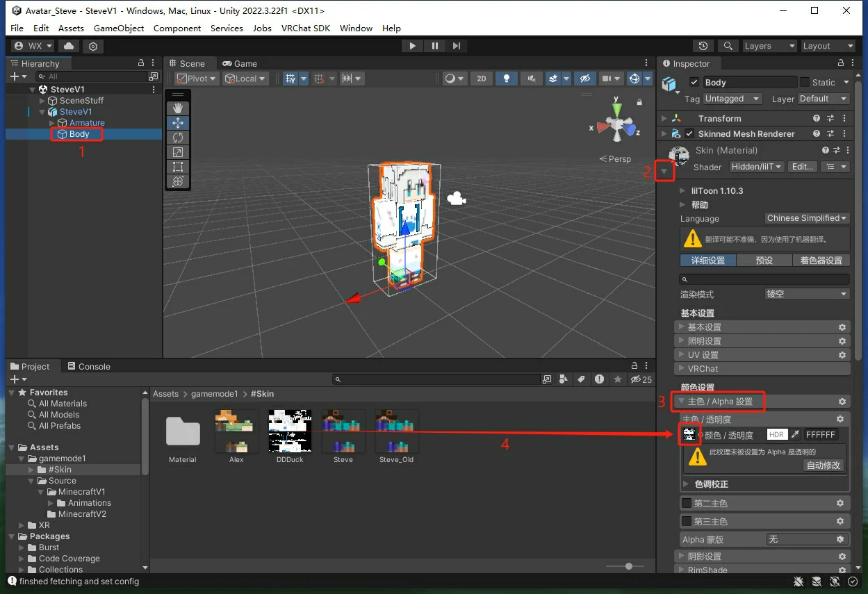
Task: Open global search magnifier icon
Action: (x=728, y=46)
